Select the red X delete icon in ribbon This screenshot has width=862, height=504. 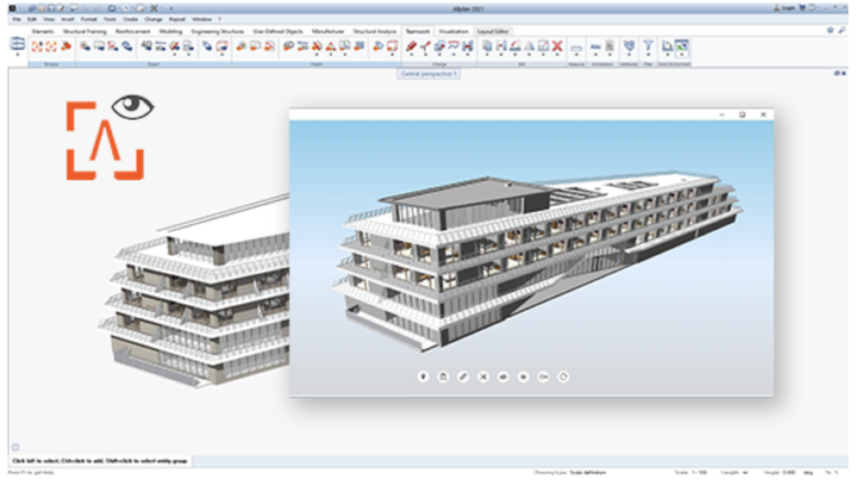pos(557,45)
